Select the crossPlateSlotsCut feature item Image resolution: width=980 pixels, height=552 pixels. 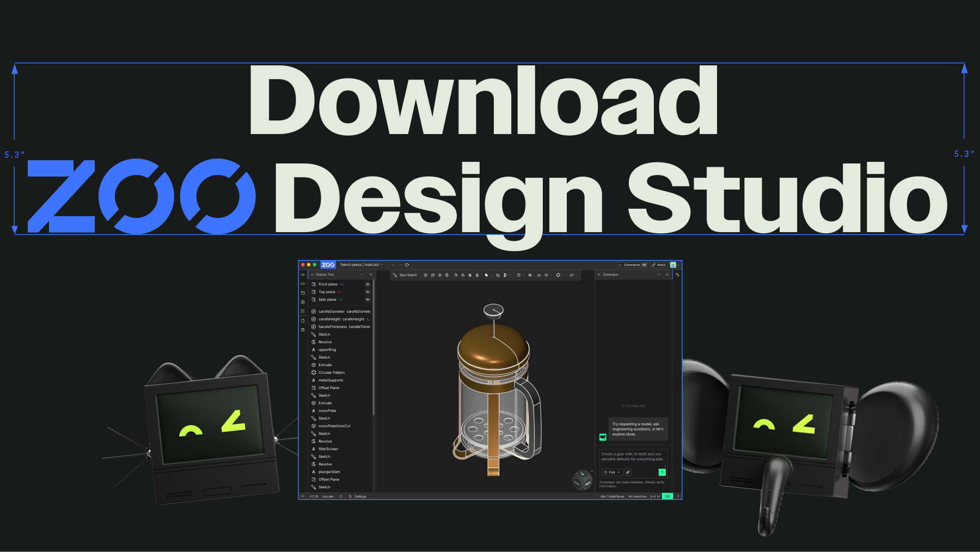coord(334,426)
